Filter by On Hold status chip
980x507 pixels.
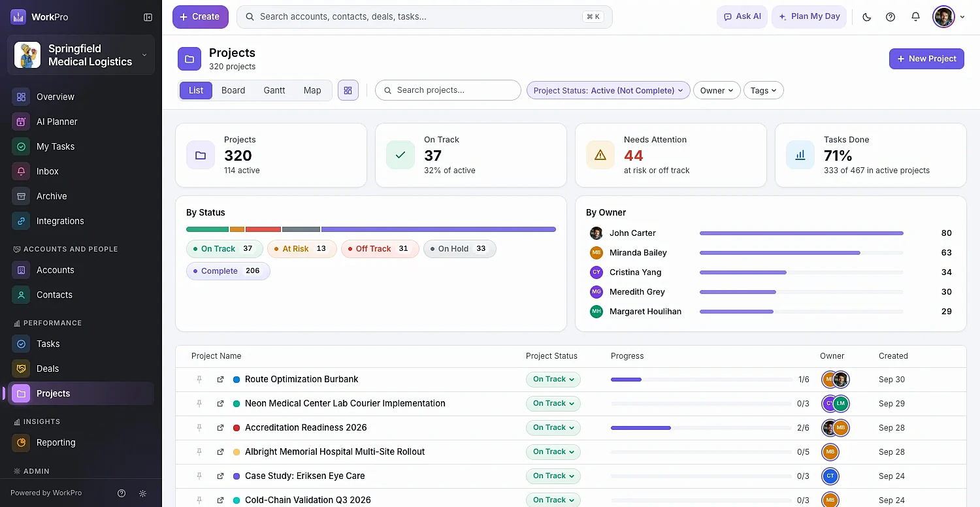pyautogui.click(x=459, y=249)
